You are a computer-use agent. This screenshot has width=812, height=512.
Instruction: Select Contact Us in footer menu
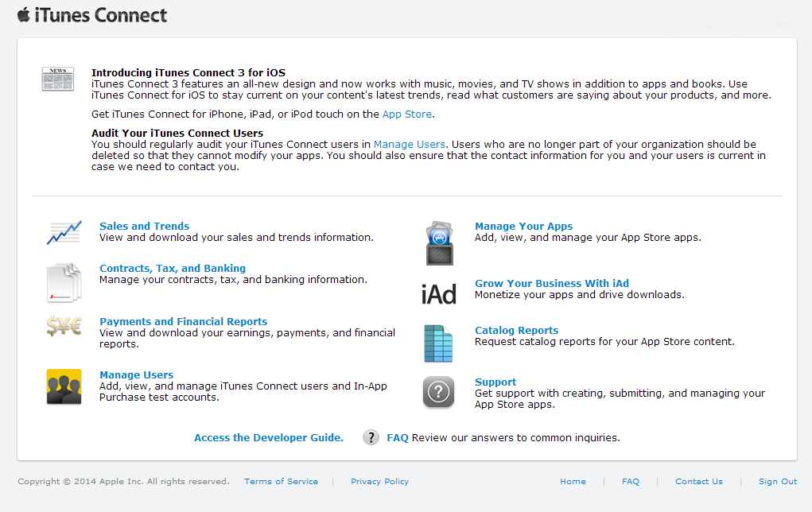[698, 481]
